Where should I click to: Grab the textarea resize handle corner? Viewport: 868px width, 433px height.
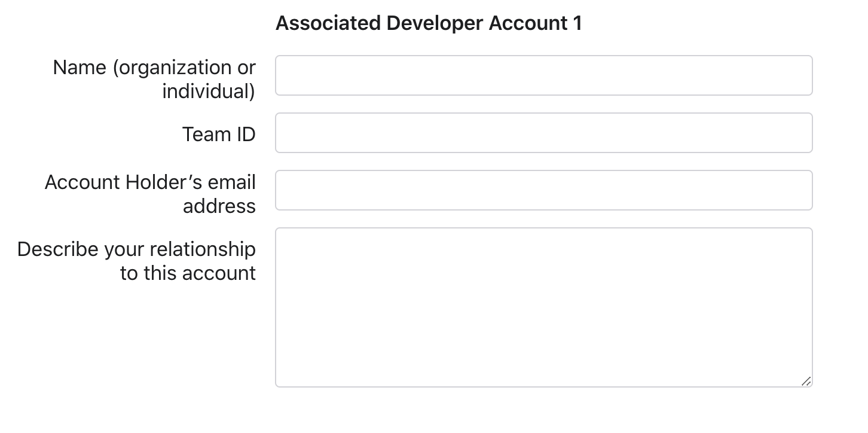[x=806, y=381]
